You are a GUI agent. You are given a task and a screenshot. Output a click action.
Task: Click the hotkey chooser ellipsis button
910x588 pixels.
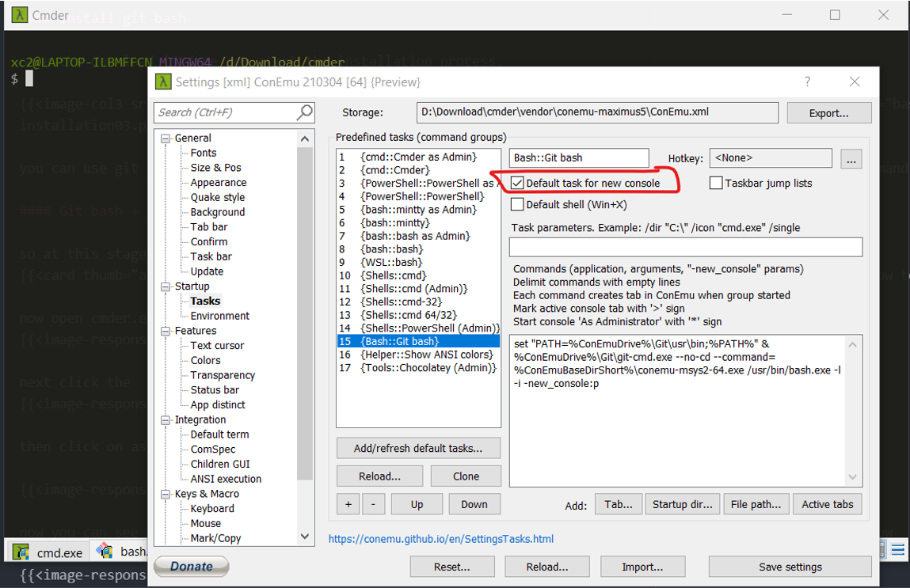coord(851,159)
